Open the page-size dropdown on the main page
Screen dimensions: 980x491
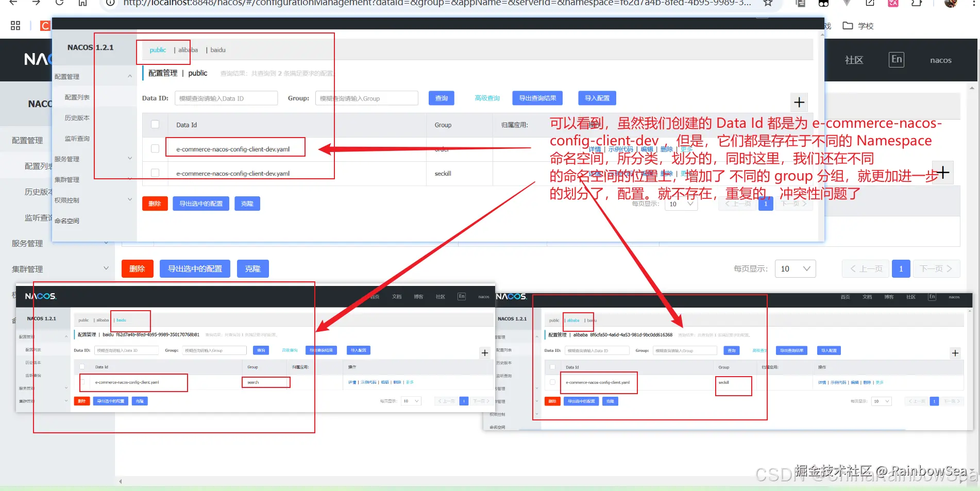pyautogui.click(x=795, y=268)
